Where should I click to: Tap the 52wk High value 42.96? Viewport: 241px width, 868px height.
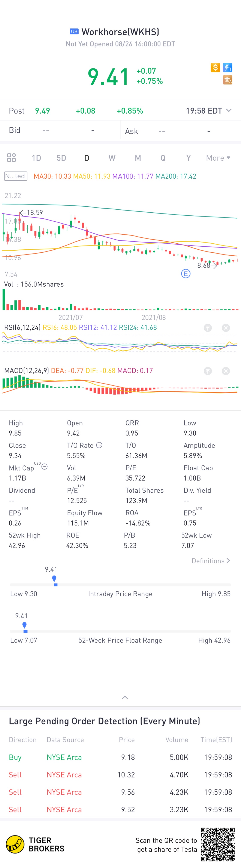click(x=17, y=545)
